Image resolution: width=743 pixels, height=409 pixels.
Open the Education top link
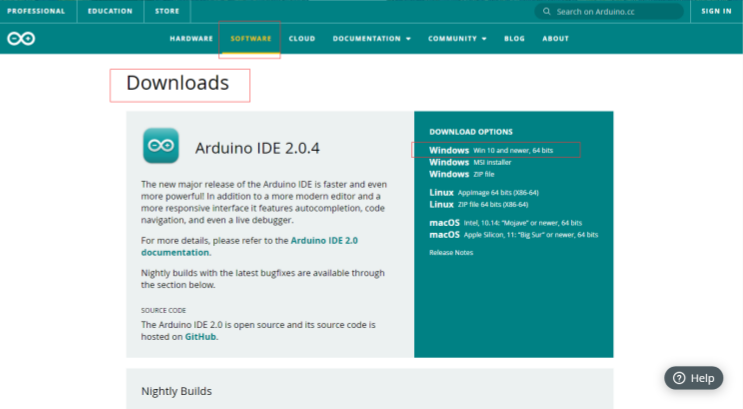(110, 11)
